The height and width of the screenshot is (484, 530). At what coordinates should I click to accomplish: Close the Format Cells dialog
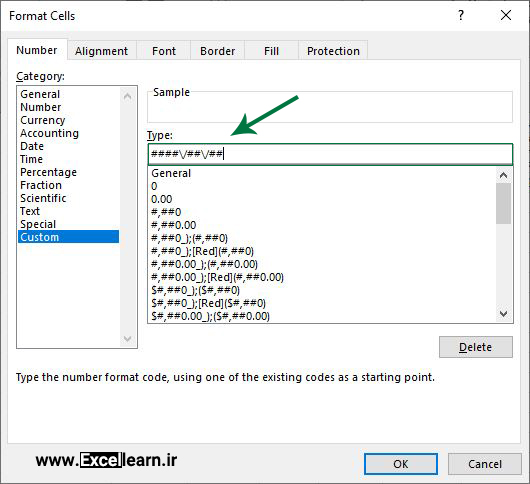pyautogui.click(x=506, y=15)
